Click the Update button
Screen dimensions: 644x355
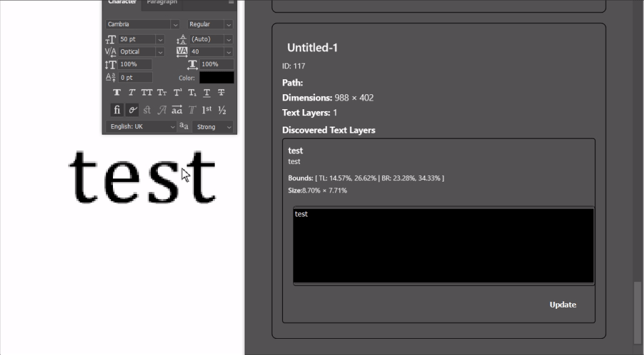[563, 304]
